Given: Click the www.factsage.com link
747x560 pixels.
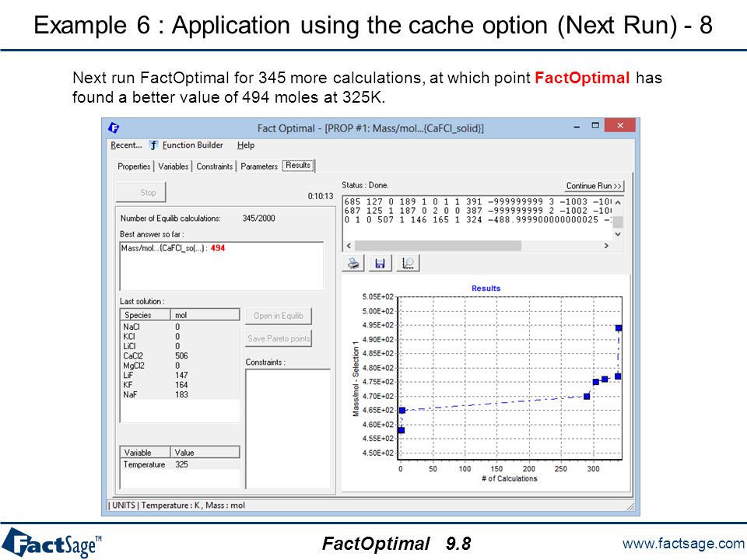Looking at the screenshot, I should 683,544.
